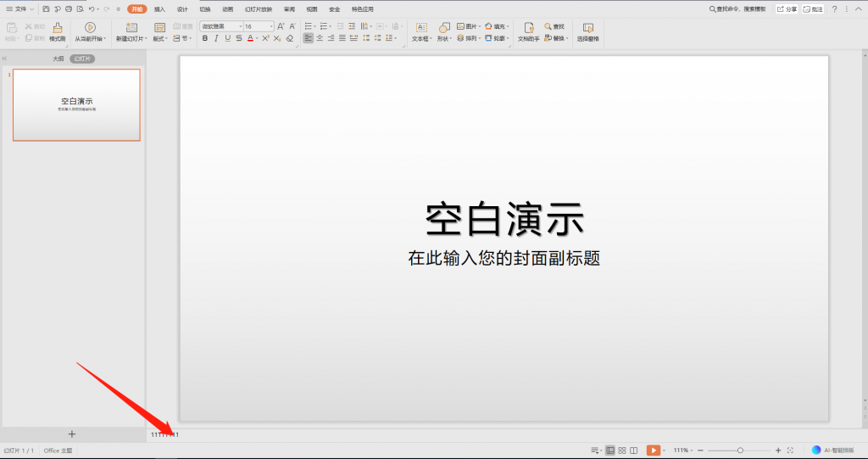
Task: Switch to slide sorter grid view
Action: point(622,450)
